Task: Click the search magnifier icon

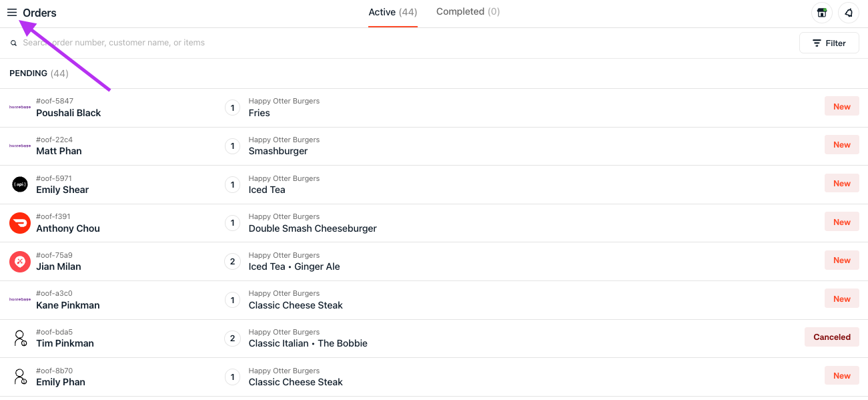Action: 13,43
